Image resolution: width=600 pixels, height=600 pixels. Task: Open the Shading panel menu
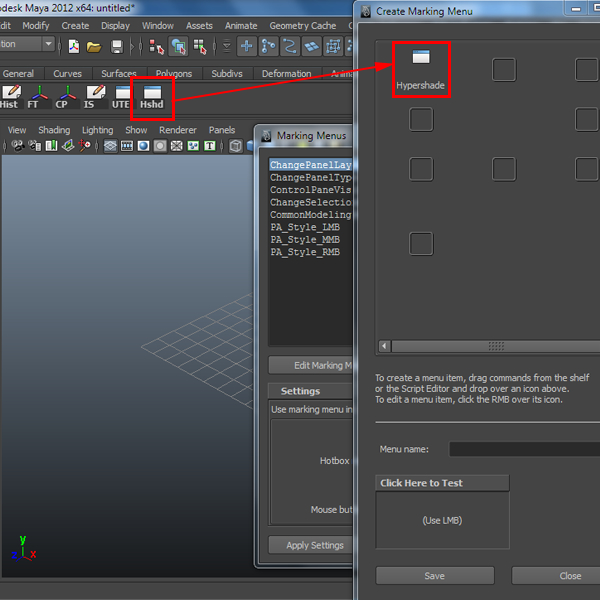(x=54, y=130)
